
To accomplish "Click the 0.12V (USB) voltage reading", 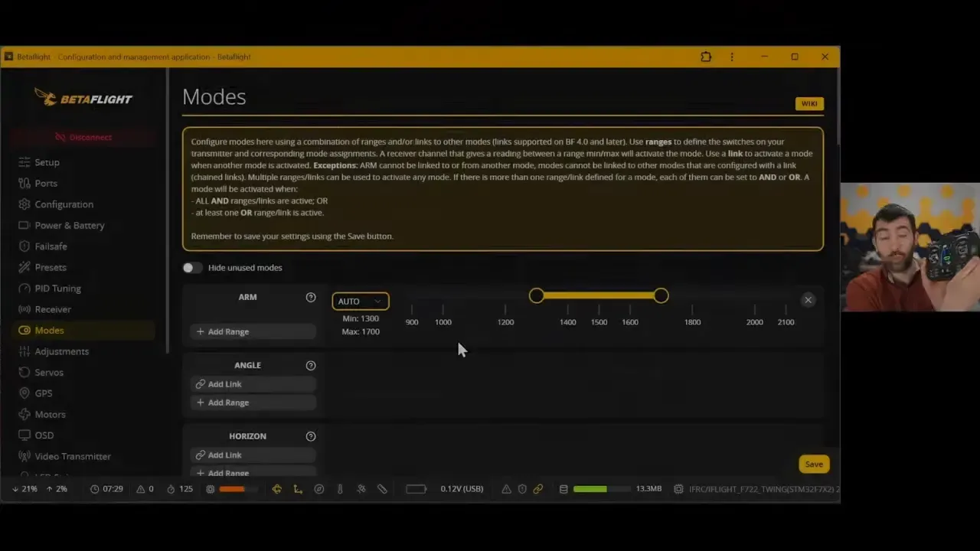I will [x=462, y=489].
